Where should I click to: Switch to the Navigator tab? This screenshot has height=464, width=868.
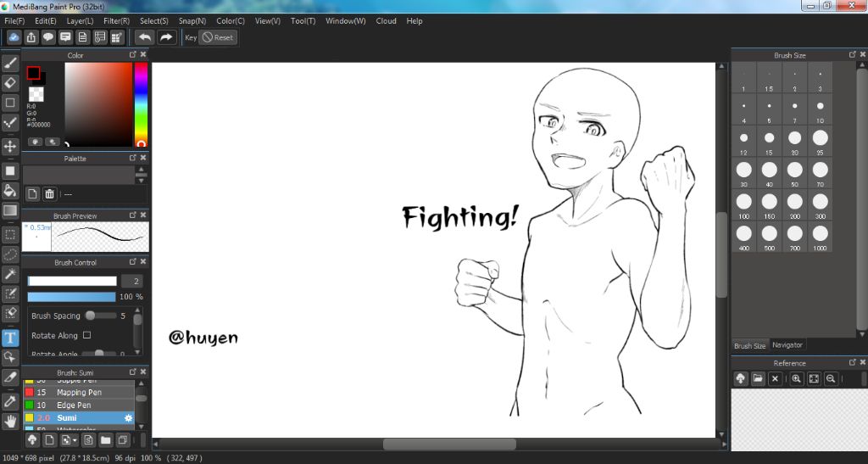[x=787, y=345]
